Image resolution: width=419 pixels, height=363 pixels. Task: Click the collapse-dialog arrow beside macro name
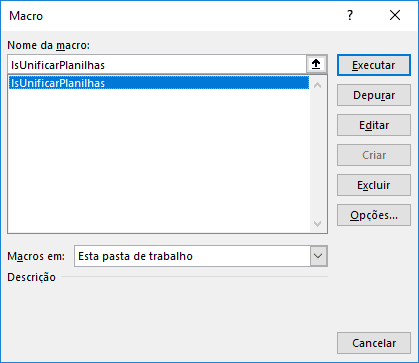pos(316,64)
